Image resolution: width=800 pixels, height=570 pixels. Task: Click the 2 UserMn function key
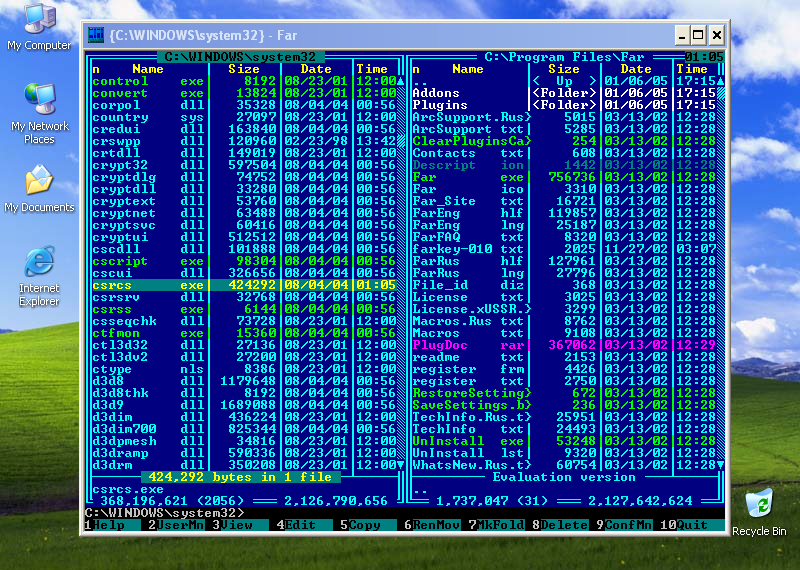click(176, 525)
